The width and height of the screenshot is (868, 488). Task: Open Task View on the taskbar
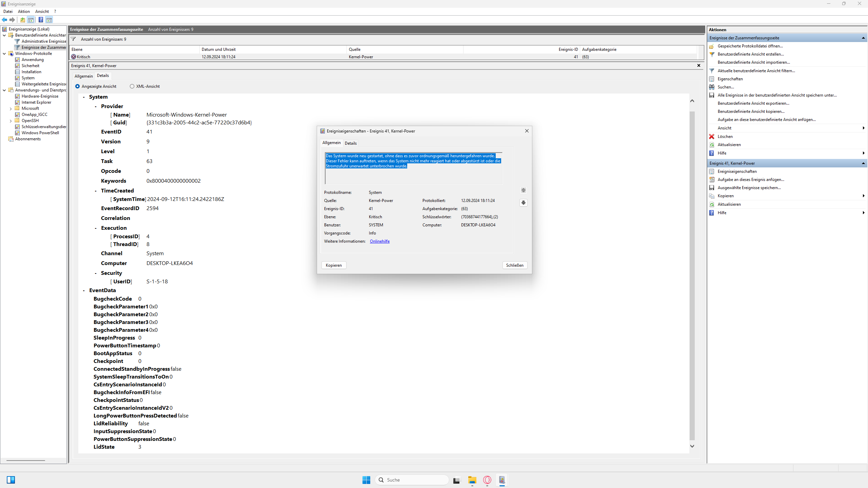(457, 480)
